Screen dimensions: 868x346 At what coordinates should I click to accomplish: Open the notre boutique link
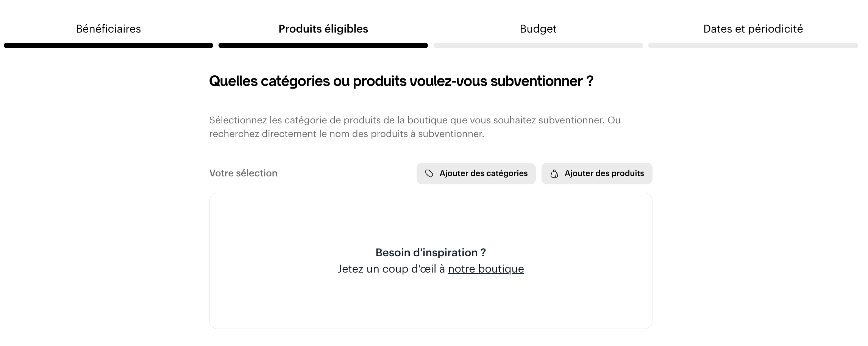pos(486,269)
